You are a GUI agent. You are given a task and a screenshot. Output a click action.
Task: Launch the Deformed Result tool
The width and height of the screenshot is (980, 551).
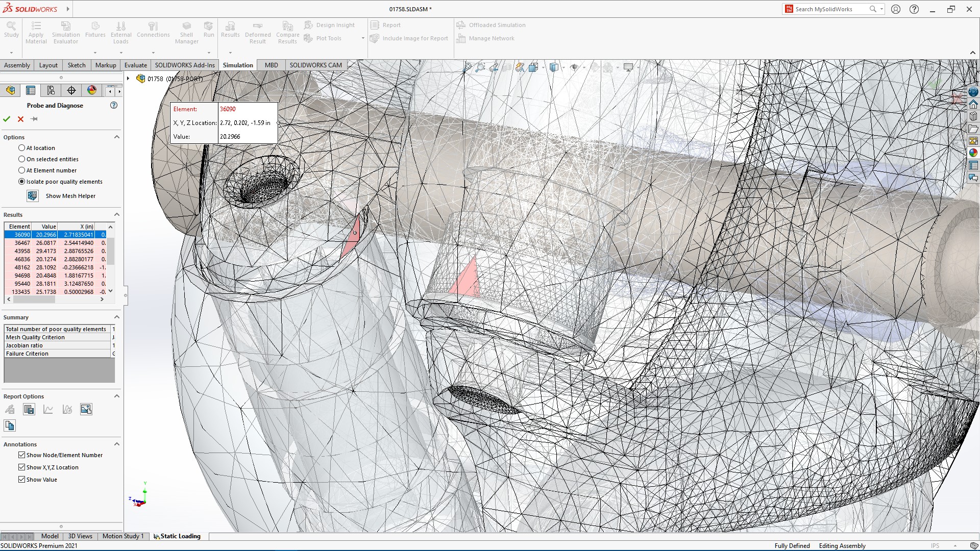tap(257, 32)
